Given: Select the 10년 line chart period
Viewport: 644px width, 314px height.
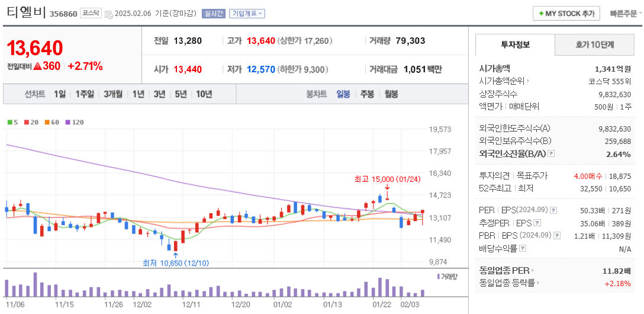Looking at the screenshot, I should tap(204, 94).
